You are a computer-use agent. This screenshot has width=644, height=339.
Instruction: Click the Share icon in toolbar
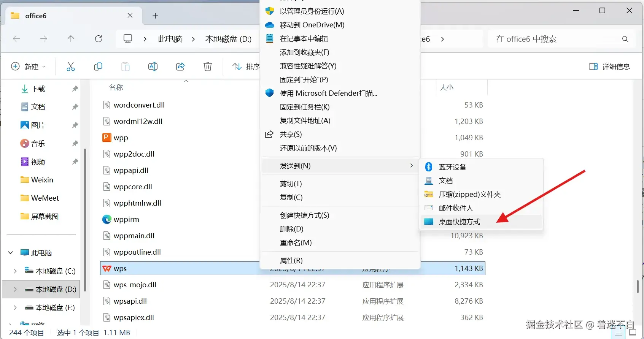(x=180, y=67)
